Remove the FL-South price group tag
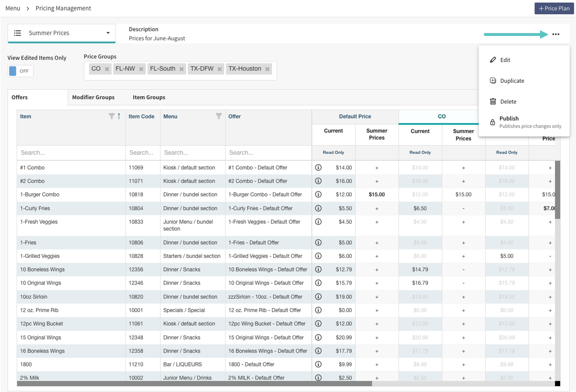 181,69
